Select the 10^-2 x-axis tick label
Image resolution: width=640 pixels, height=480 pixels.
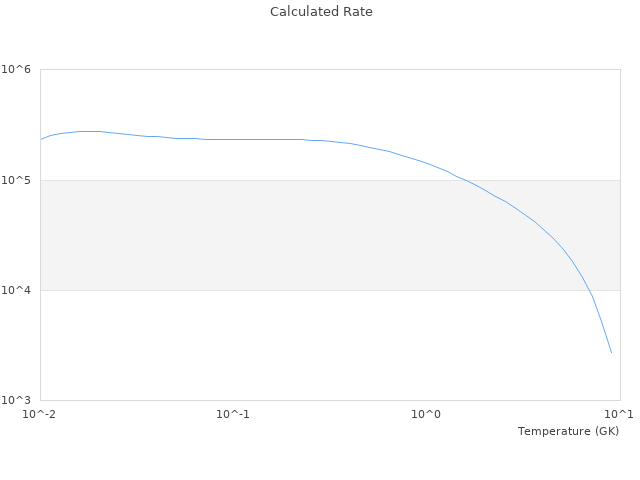click(x=40, y=414)
